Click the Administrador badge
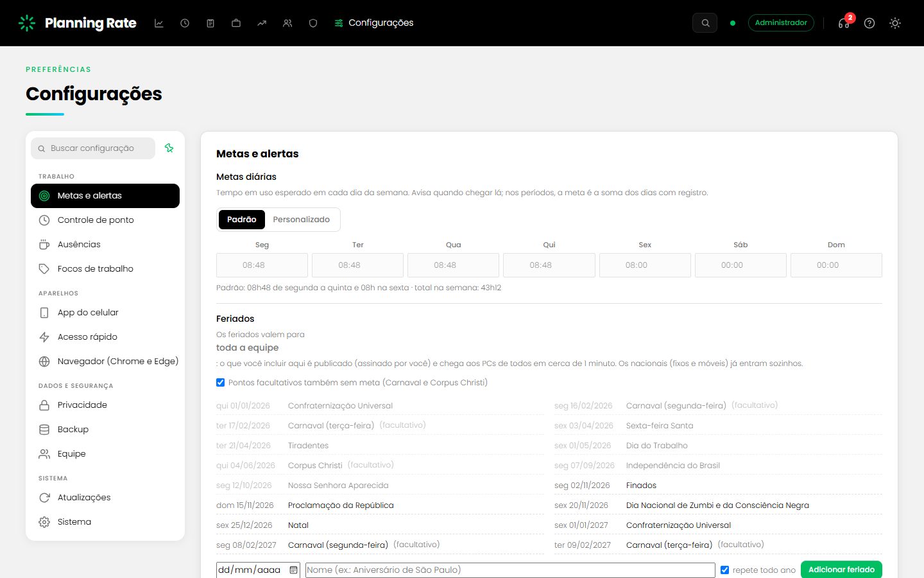924x578 pixels. point(781,23)
